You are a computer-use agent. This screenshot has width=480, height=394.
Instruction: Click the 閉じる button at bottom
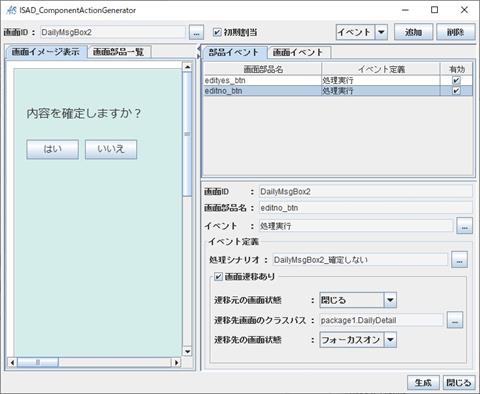(x=459, y=383)
